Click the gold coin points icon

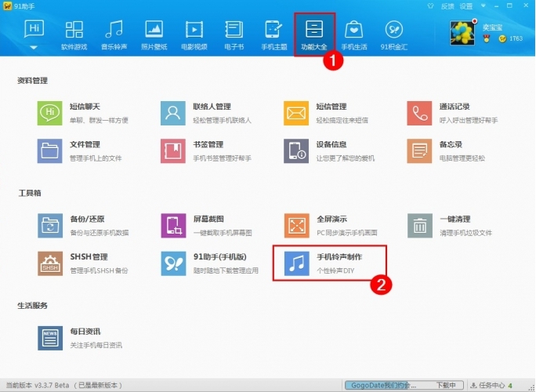[502, 38]
